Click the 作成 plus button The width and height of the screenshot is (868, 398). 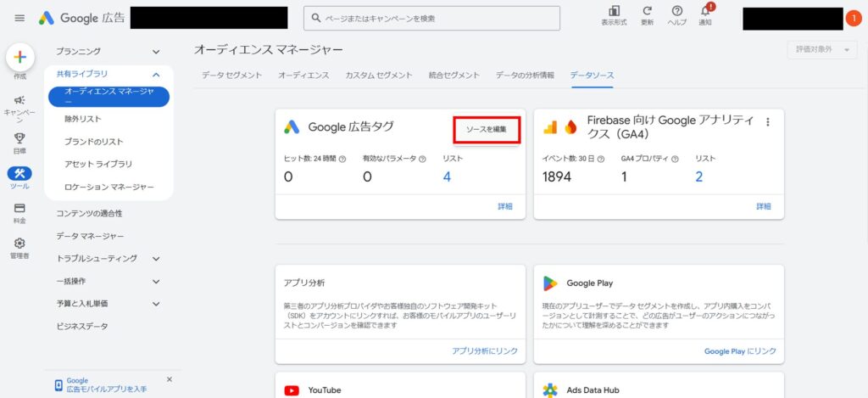pos(20,57)
